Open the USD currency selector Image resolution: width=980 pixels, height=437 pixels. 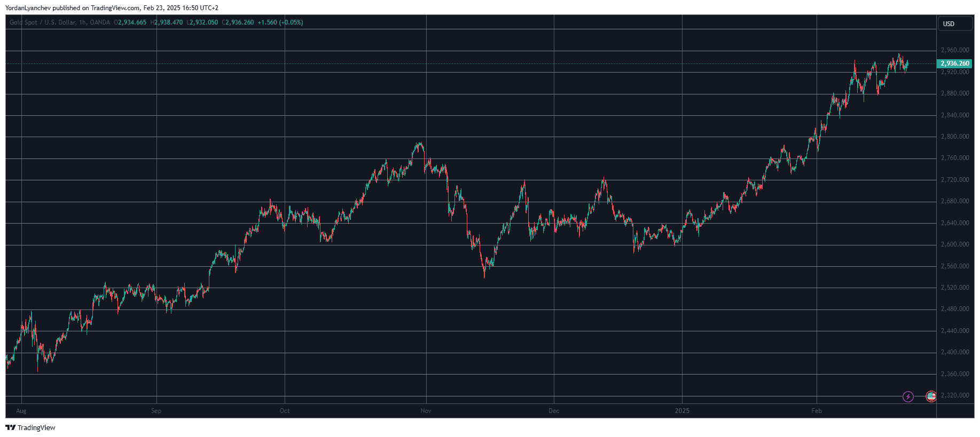(x=955, y=23)
